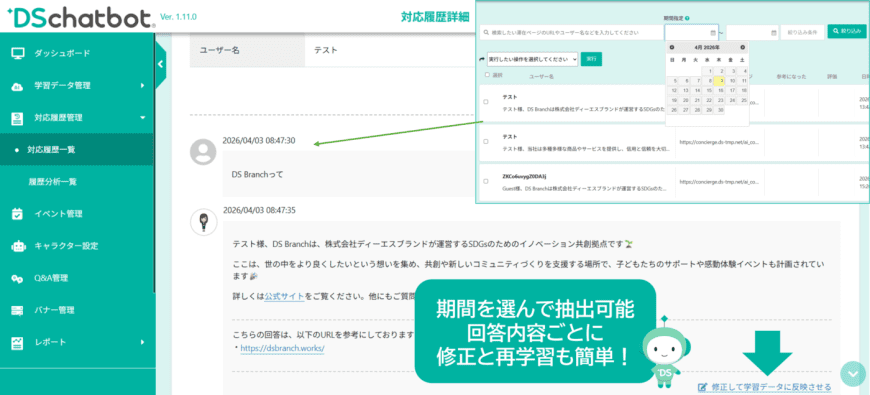Click the 実行 button
870x395 pixels.
click(591, 59)
